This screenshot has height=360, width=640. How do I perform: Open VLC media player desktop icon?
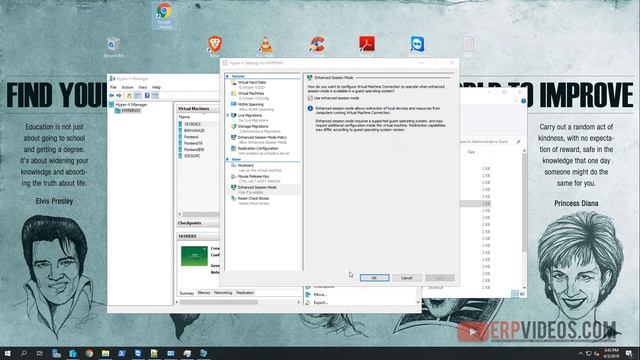tap(266, 46)
